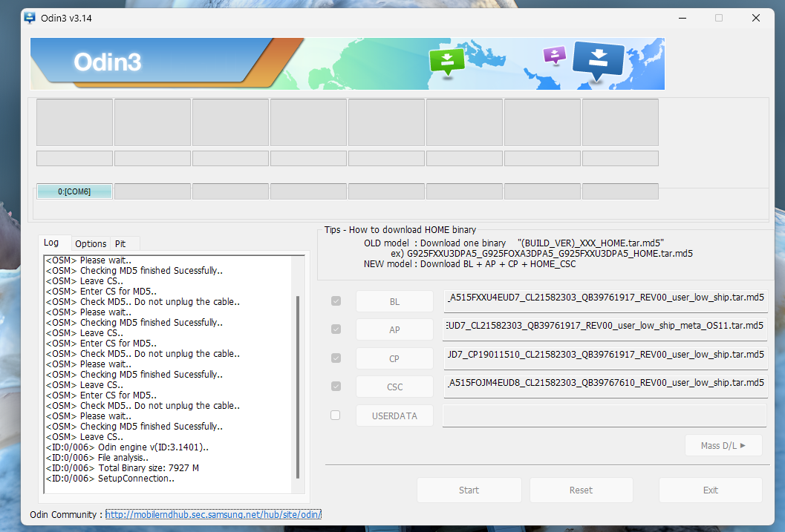Click the log panel vertical scrollbar
The width and height of the screenshot is (785, 532).
tap(298, 387)
